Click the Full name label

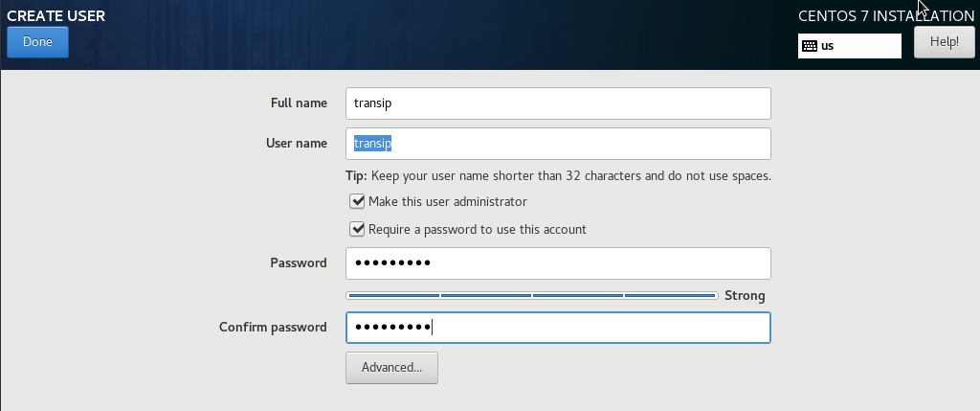coord(299,103)
